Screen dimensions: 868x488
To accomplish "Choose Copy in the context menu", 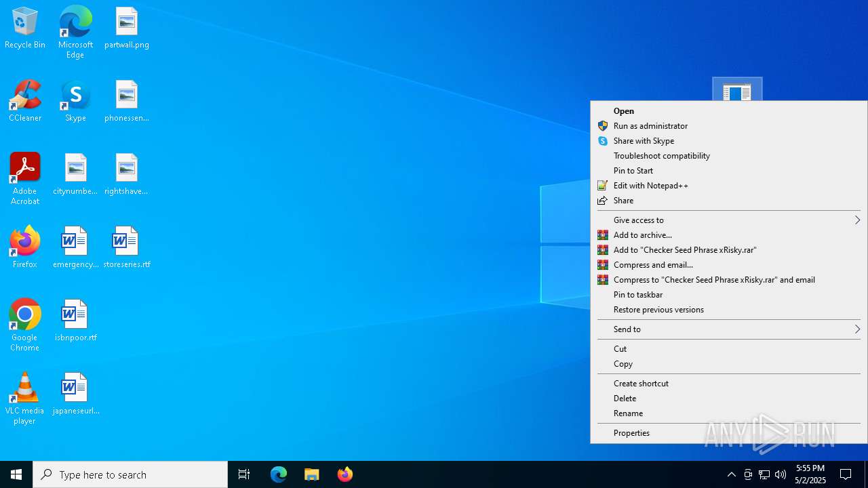I will pos(729,364).
